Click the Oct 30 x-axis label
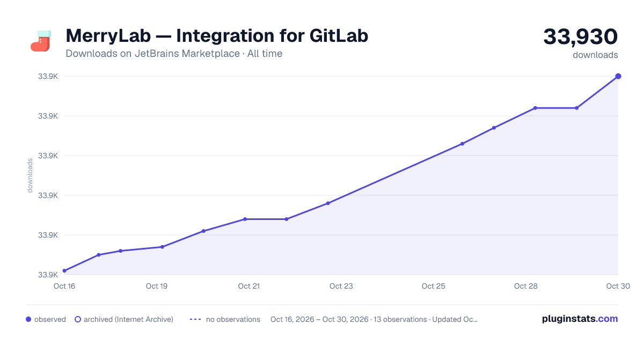The width and height of the screenshot is (644, 338). click(x=617, y=286)
